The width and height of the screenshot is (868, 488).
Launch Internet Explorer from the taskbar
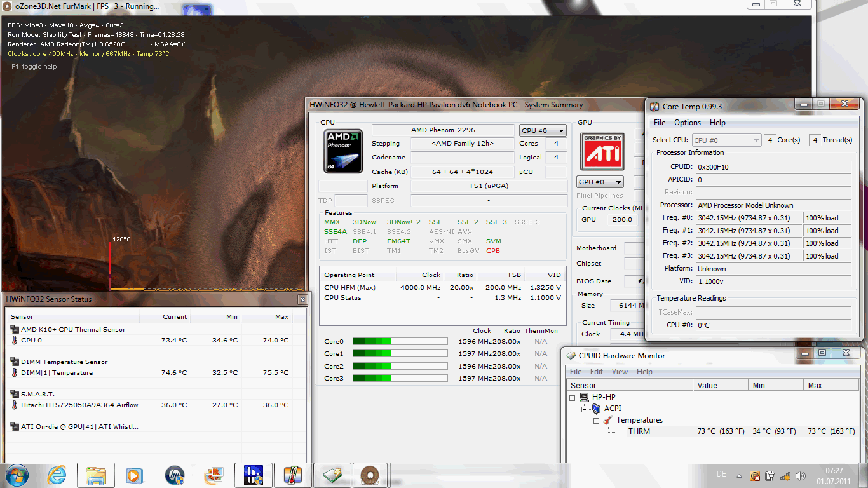pyautogui.click(x=57, y=475)
